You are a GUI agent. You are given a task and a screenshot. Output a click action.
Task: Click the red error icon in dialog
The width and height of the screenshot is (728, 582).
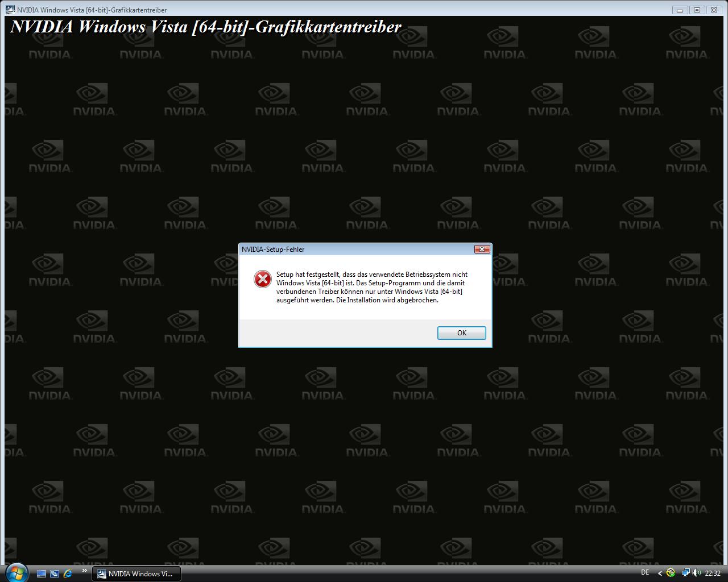[262, 279]
